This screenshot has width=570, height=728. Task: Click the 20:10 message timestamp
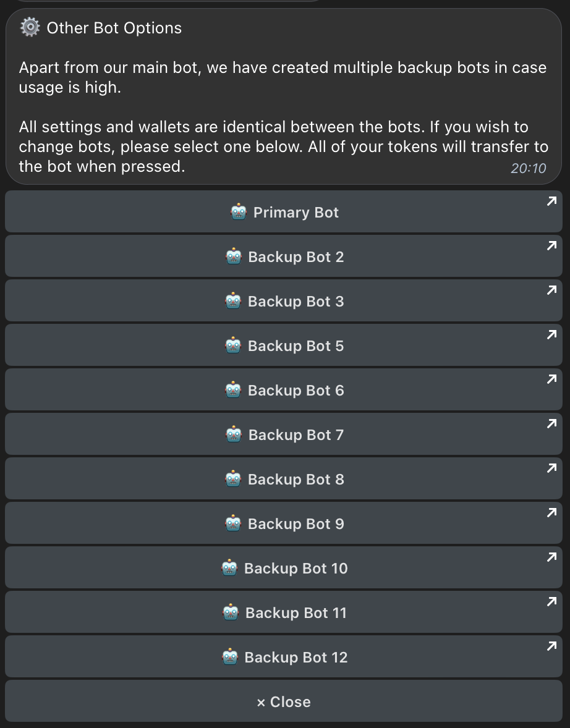[528, 168]
